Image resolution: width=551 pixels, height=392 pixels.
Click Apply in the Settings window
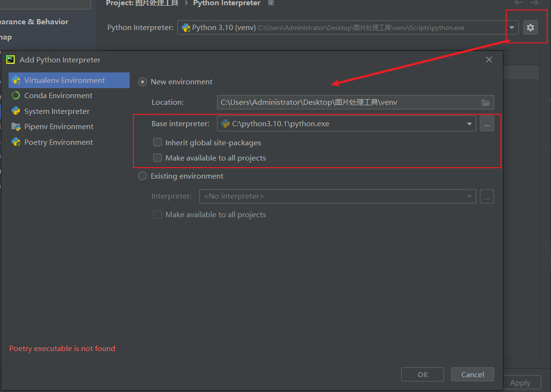520,383
